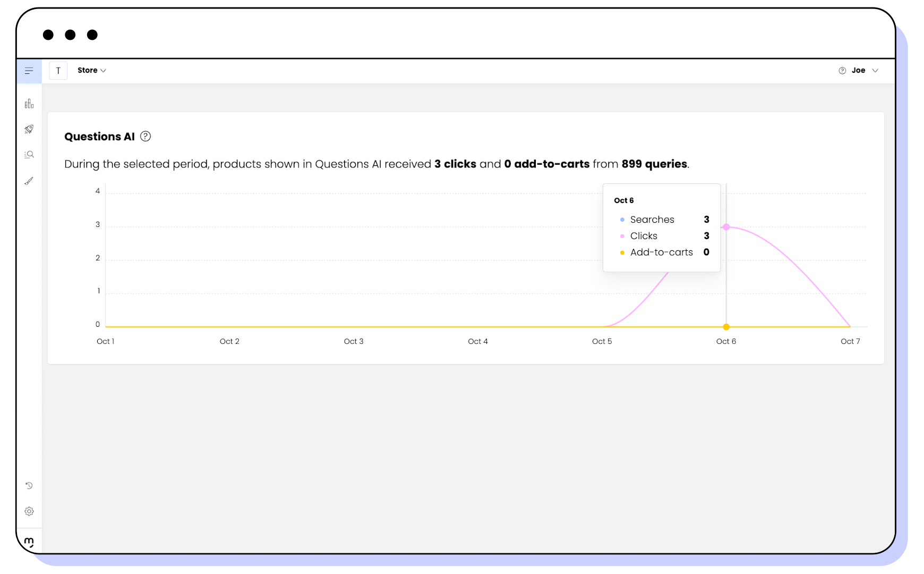Viewport: 924px width, 574px height.
Task: Open the history clock icon
Action: tap(29, 486)
